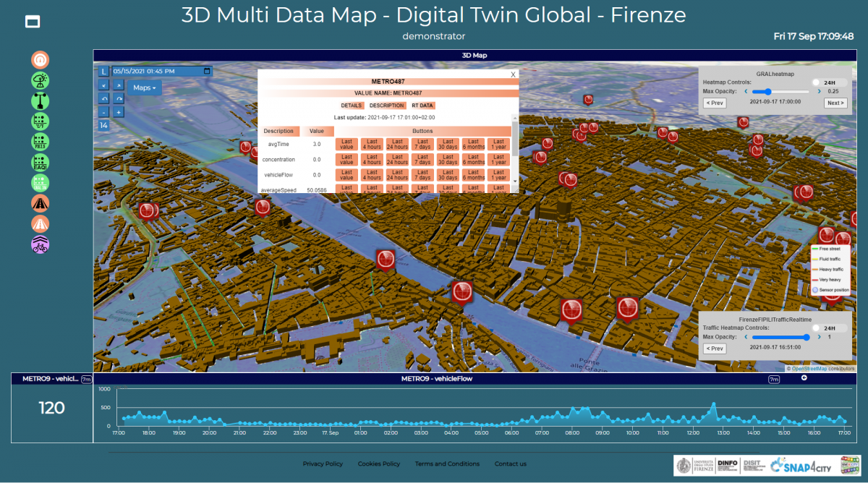Click the EAQI air quality icon
The width and height of the screenshot is (868, 483).
point(41,163)
